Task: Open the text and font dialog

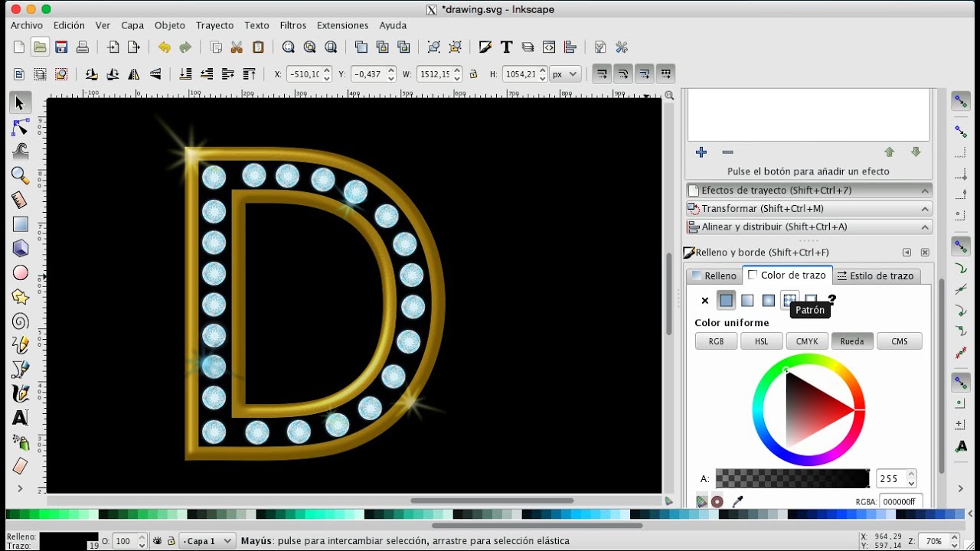Action: click(506, 47)
